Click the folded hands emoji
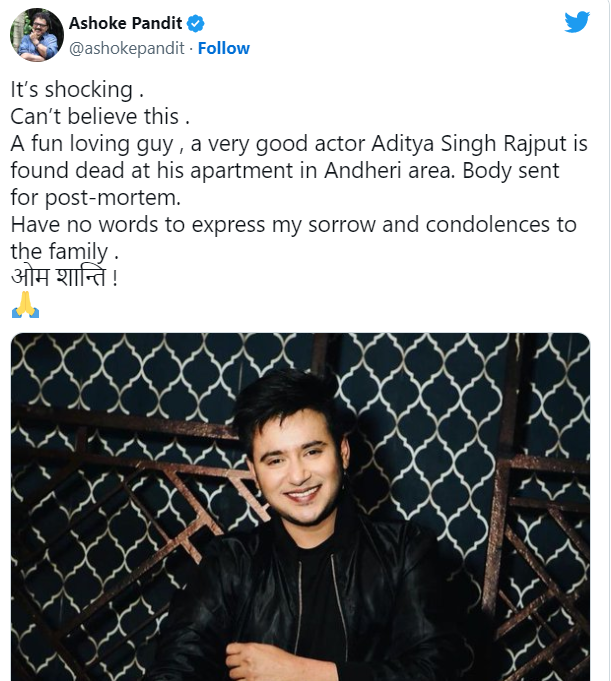The height and width of the screenshot is (681, 611). tap(25, 306)
